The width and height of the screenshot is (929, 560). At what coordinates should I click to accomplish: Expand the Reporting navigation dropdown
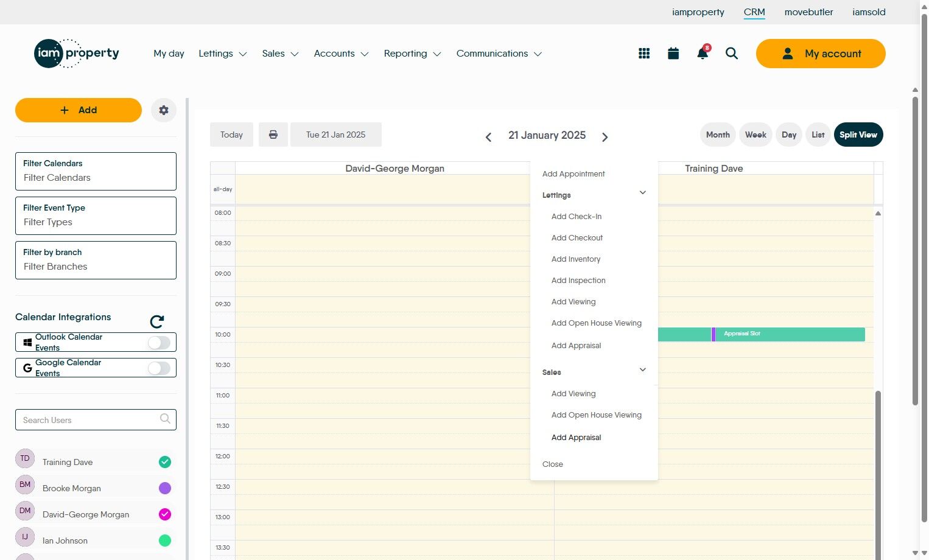point(413,54)
